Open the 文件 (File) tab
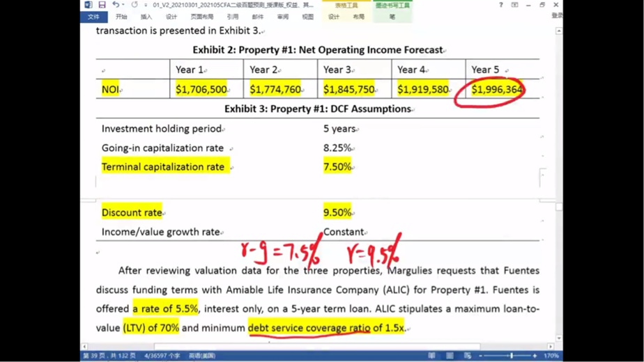This screenshot has height=362, width=644. coord(93,17)
